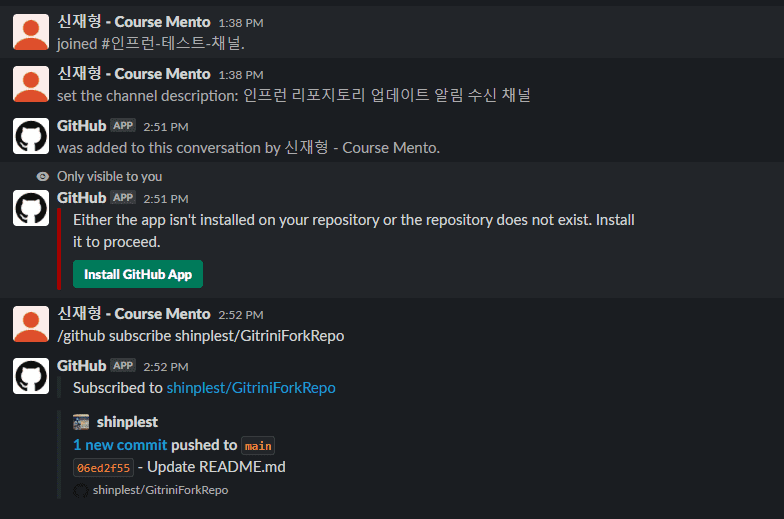Click the eye icon beside "Only visible to you"
The width and height of the screenshot is (784, 519).
coord(42,176)
